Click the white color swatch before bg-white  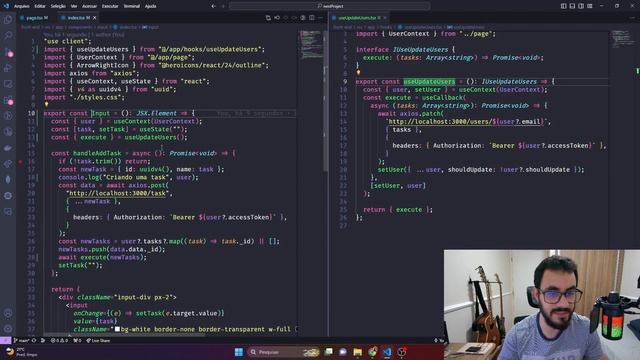click(x=118, y=329)
